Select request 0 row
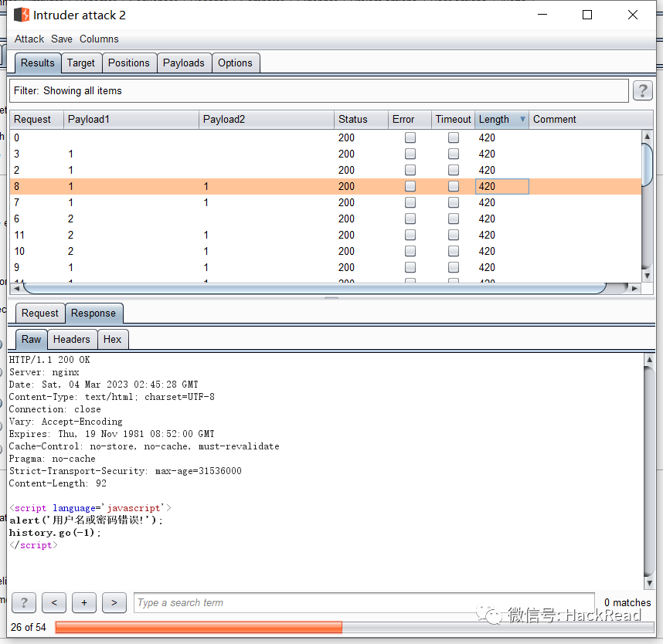Screen dimensions: 663x644 pyautogui.click(x=325, y=137)
